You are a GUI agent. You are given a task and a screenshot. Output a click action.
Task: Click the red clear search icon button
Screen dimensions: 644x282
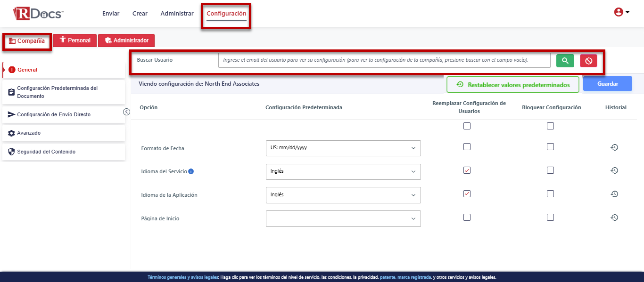point(588,61)
